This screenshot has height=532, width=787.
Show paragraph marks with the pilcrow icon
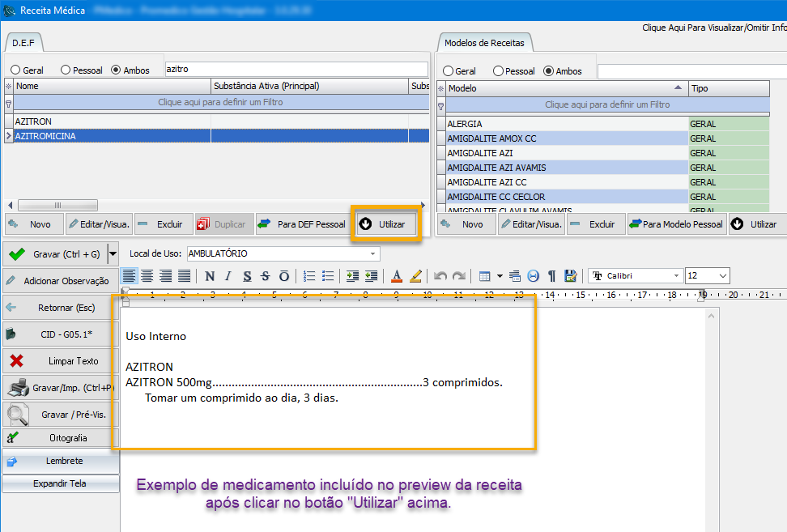coord(551,276)
